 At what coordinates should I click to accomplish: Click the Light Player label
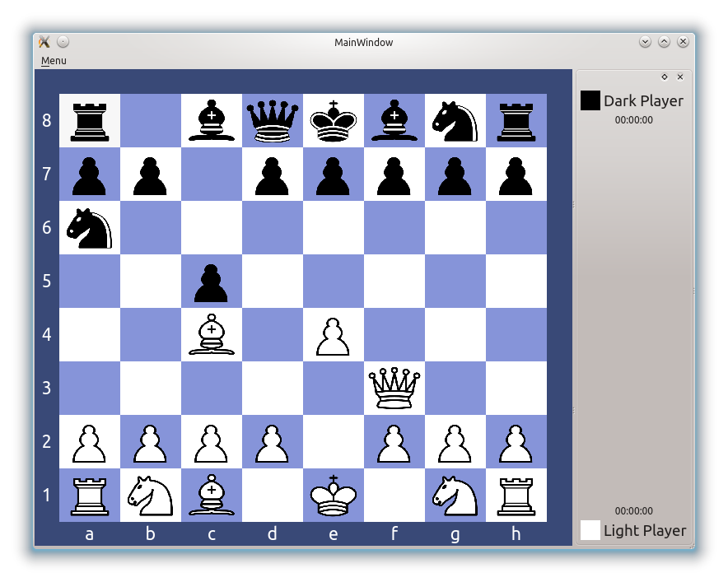645,530
